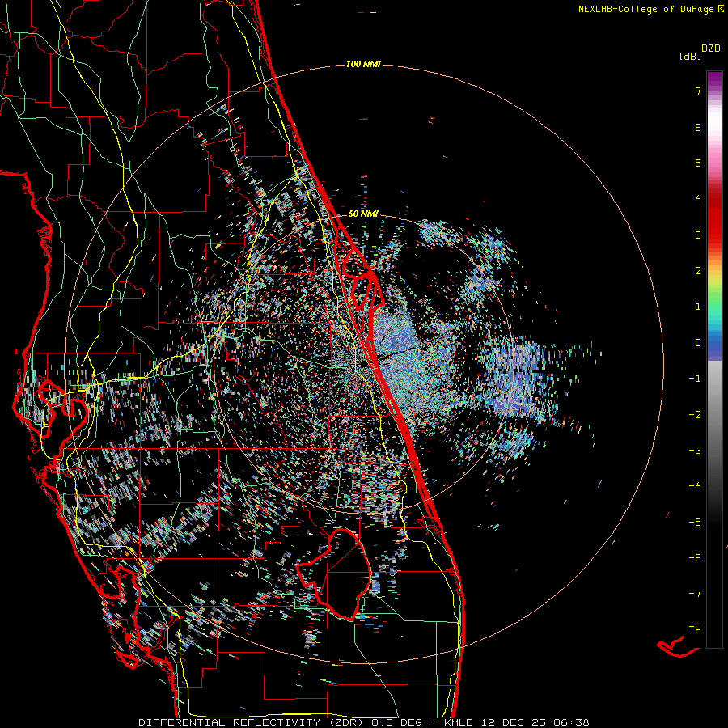Viewport: 728px width, 728px height.
Task: Click the 50 NMI range ring label
Action: point(363,214)
